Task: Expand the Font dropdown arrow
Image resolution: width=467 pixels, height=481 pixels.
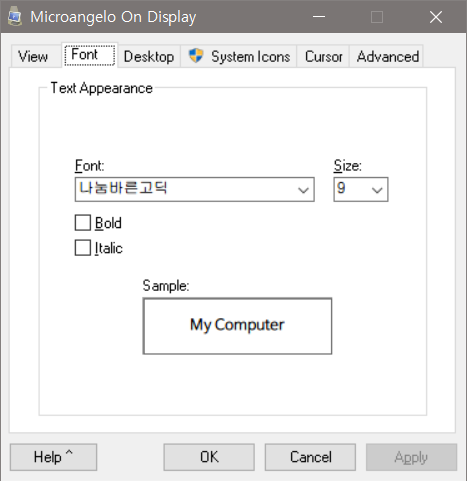Action: point(303,190)
